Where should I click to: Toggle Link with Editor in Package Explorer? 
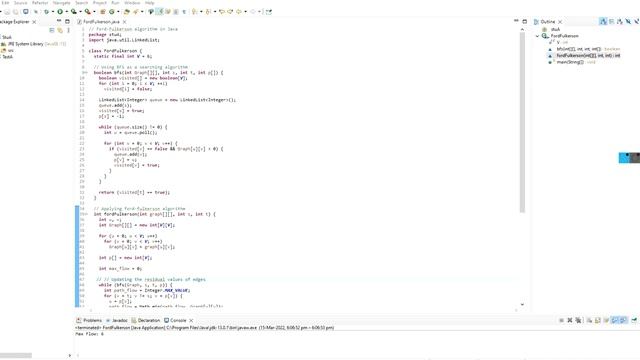pos(60,30)
